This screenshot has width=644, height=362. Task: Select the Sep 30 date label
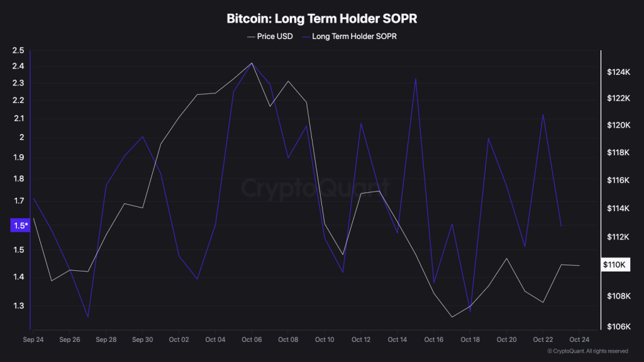(142, 339)
